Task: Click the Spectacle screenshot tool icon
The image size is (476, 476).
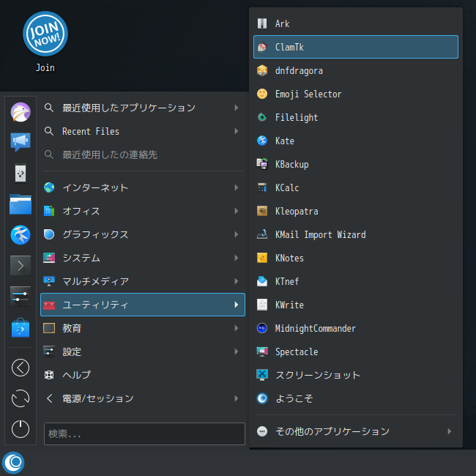Action: click(262, 352)
